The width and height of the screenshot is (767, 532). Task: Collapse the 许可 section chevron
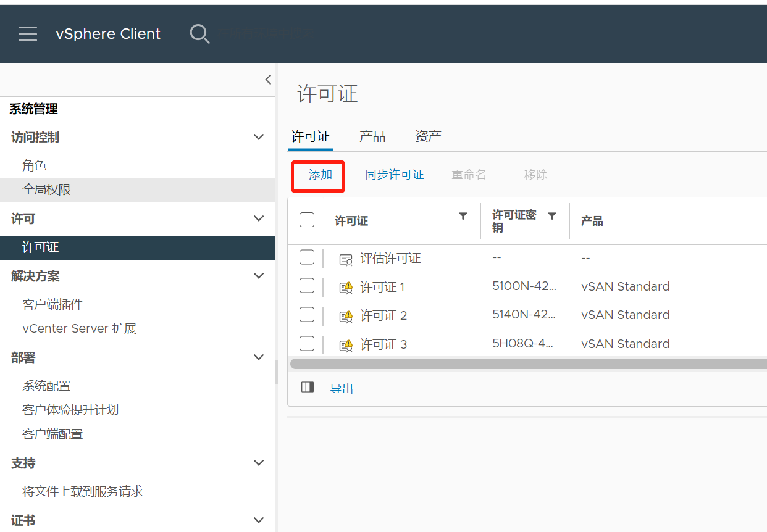click(x=259, y=218)
